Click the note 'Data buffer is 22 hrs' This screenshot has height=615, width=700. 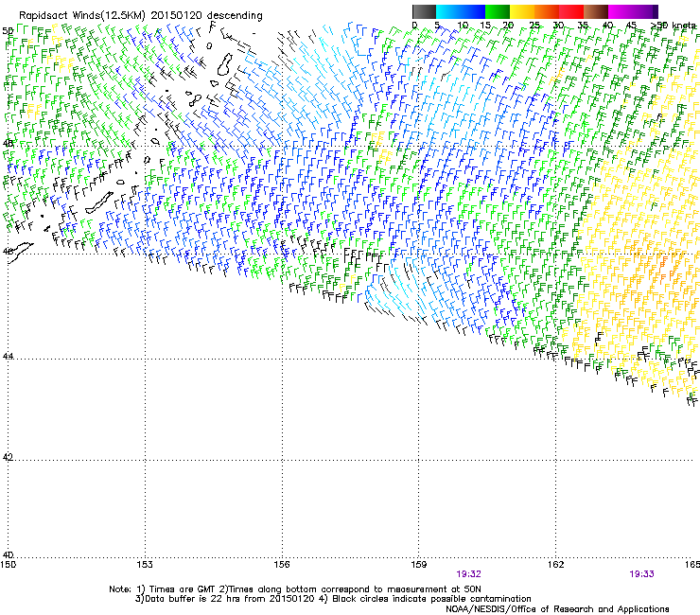coord(191,599)
